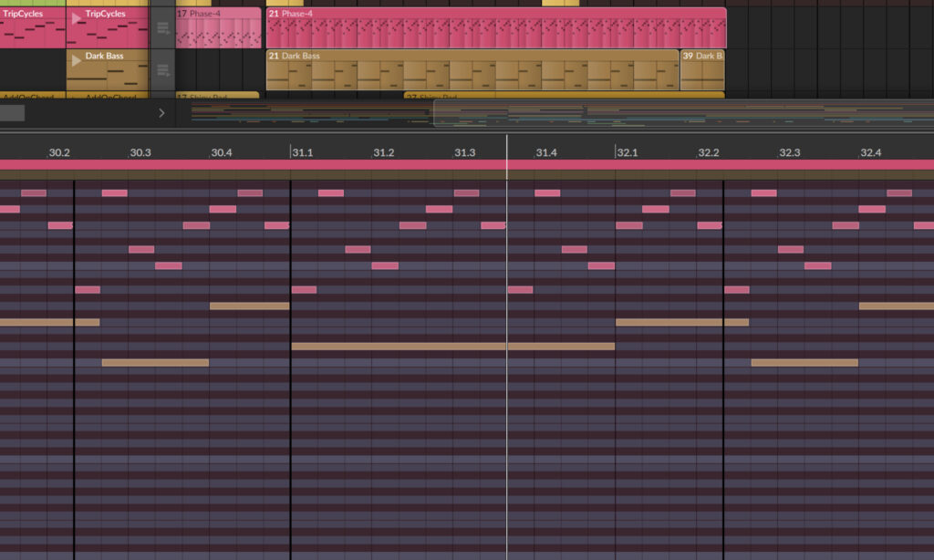
Task: Click the 32.4 mark on the editor ruler
Action: pos(870,152)
